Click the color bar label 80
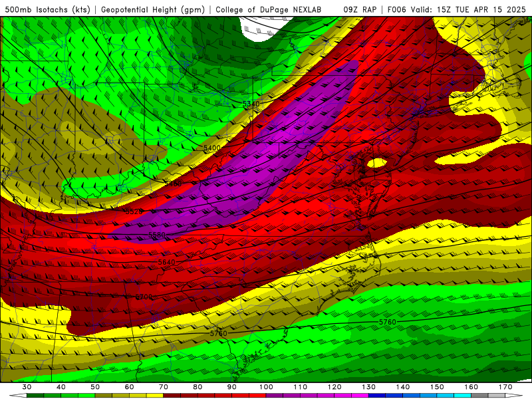This screenshot has width=532, height=399. (198, 387)
